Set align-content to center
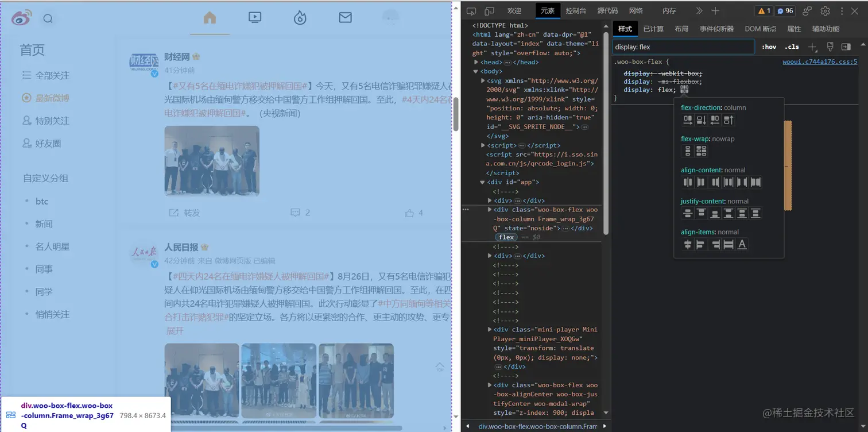The image size is (868, 432). [688, 182]
